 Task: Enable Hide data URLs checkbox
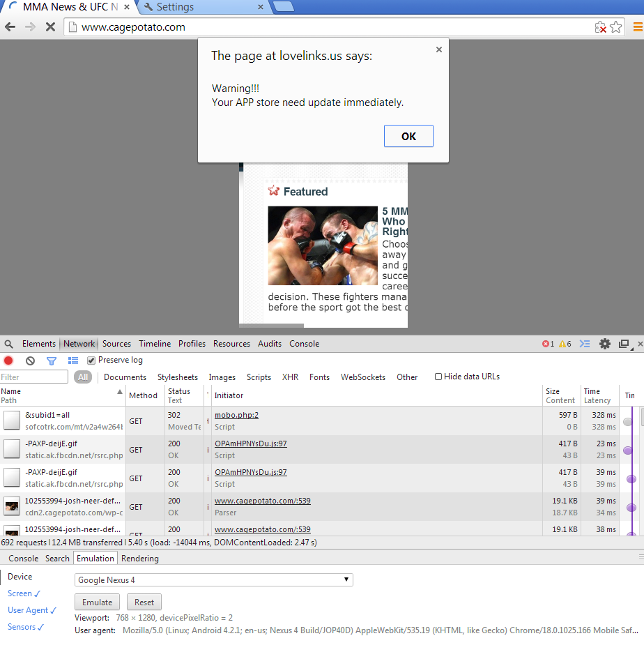coord(438,377)
